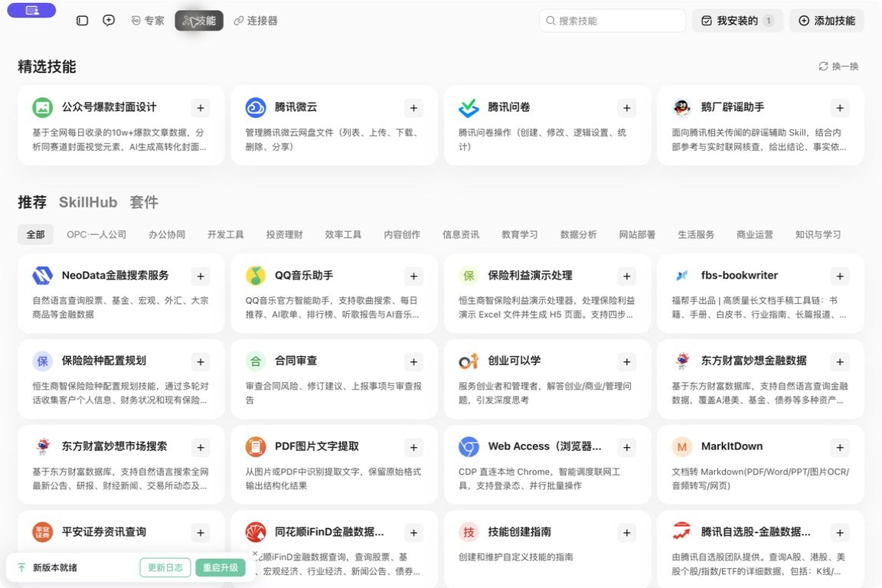Viewport: 882px width, 588px height.
Task: Click the purple screen button at top-left
Action: 31,10
